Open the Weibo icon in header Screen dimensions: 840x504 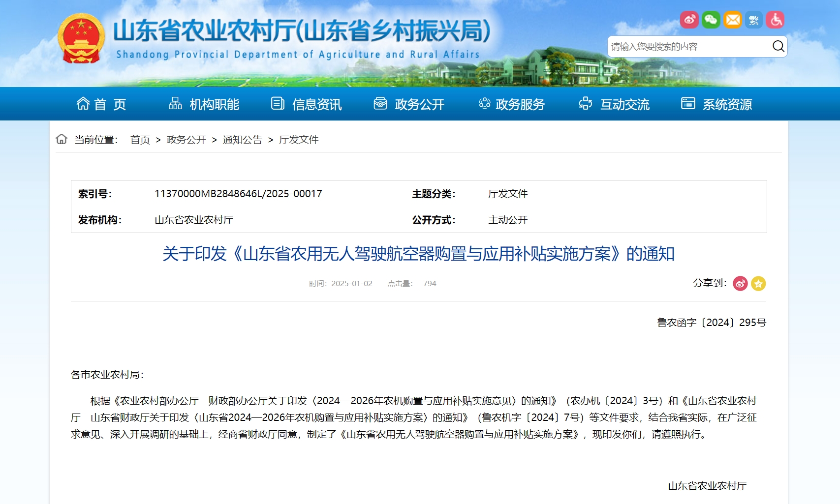(x=689, y=20)
